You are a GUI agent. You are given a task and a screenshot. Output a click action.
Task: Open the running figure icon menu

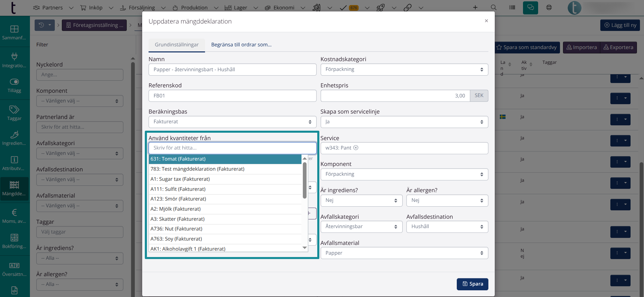pos(317,7)
